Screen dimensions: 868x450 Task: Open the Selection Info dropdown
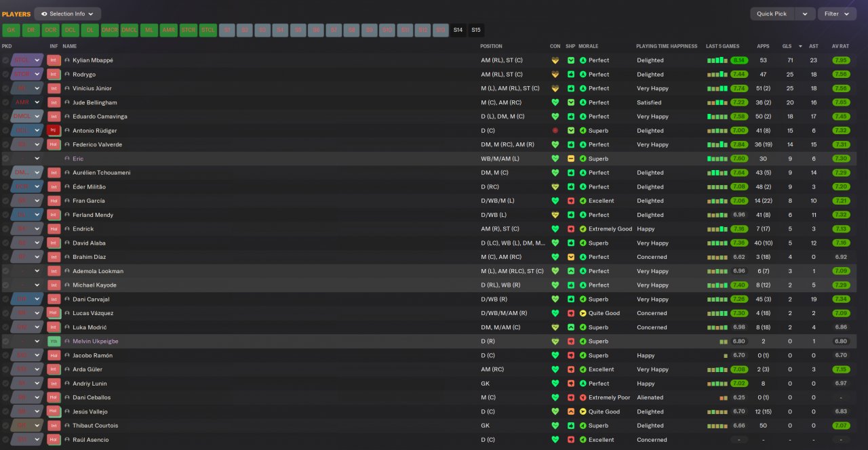click(x=68, y=14)
